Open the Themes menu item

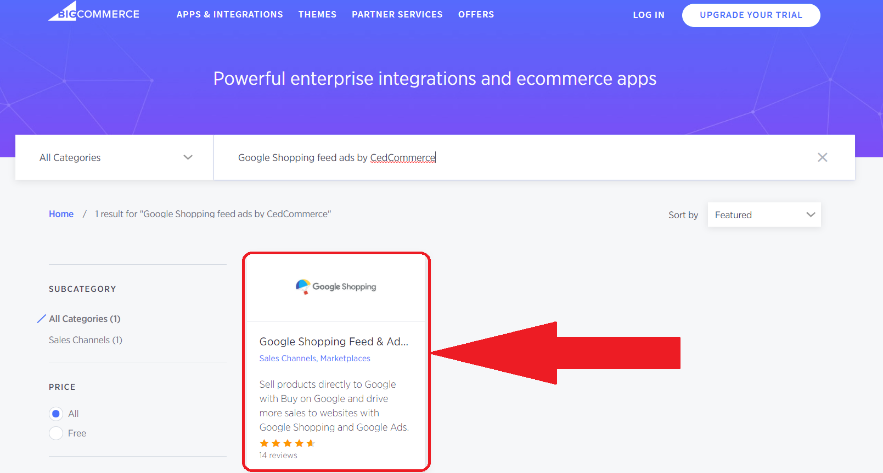point(317,15)
